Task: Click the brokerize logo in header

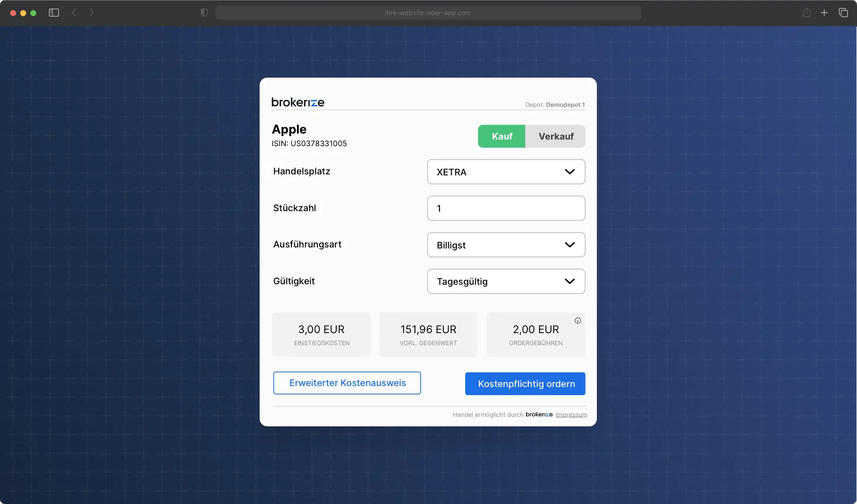Action: click(x=298, y=102)
